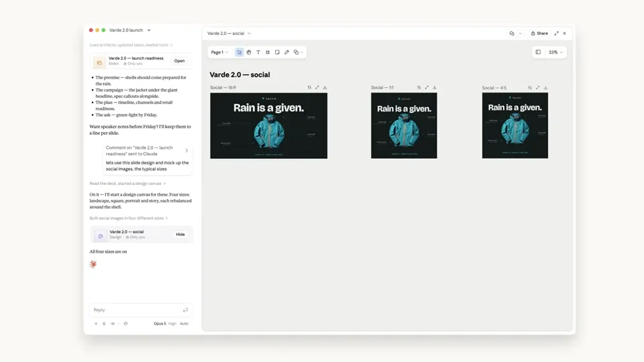Change the Opus 5 model selector
644x362 pixels.
click(160, 324)
